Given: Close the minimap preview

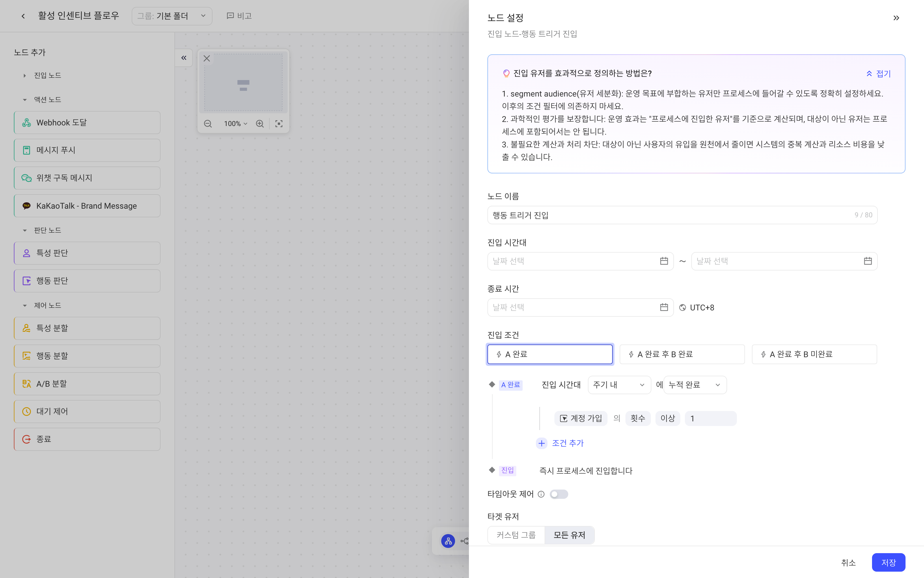Looking at the screenshot, I should coord(206,58).
